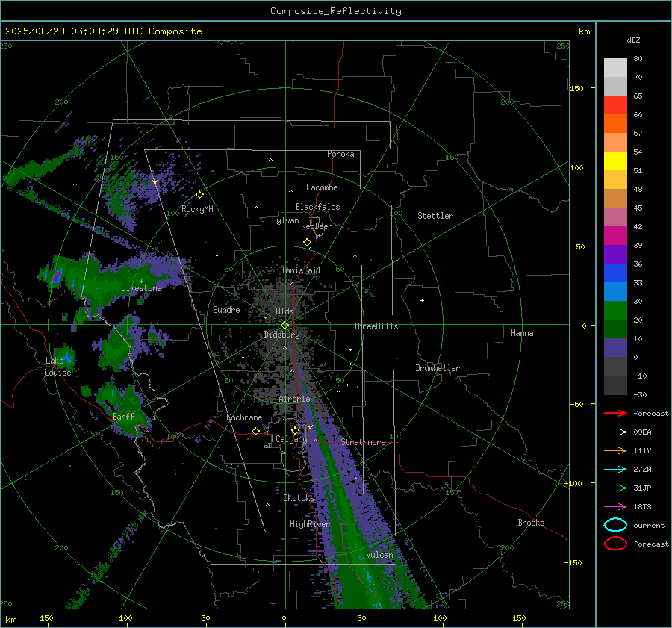Screen dimensions: 672x628
Task: Click the HighRiver city label
Action: [310, 524]
